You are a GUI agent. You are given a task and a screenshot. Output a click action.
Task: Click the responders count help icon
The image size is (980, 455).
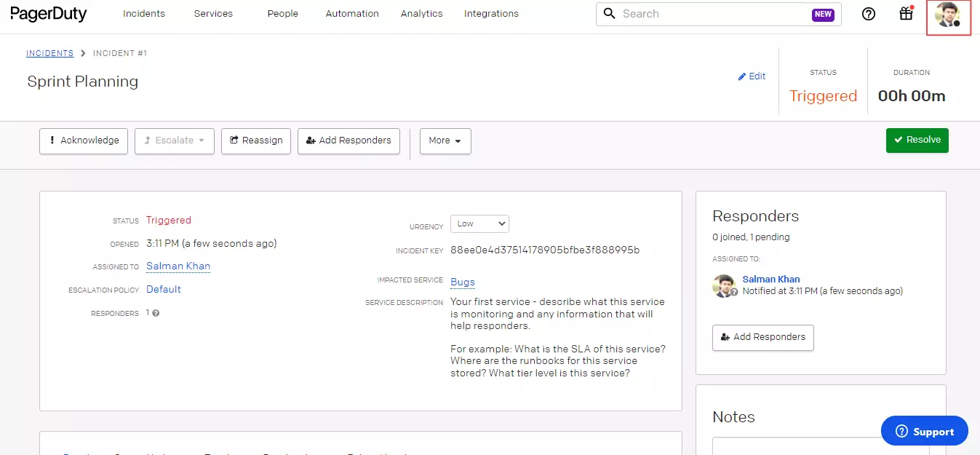(156, 313)
